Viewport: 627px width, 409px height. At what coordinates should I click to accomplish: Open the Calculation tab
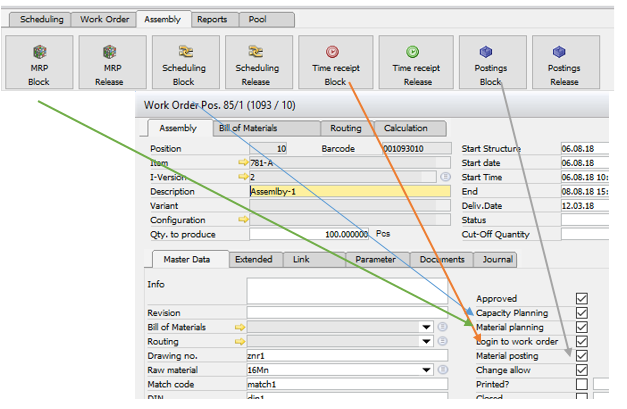pos(406,128)
